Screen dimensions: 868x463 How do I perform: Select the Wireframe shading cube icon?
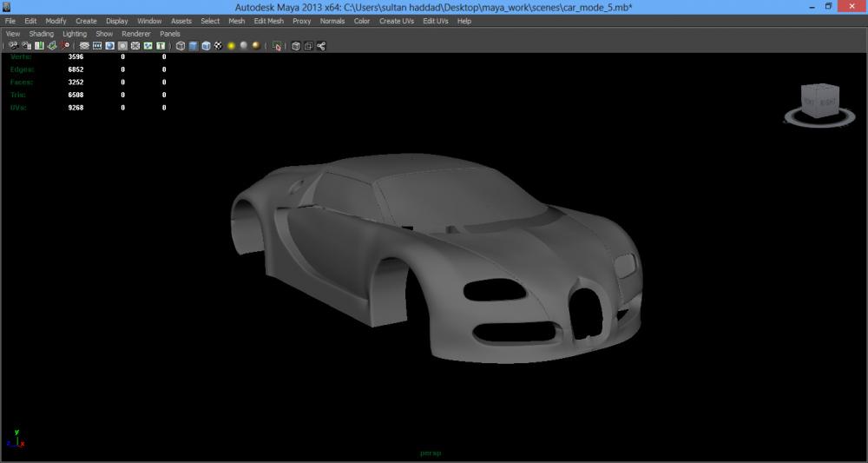pyautogui.click(x=181, y=46)
